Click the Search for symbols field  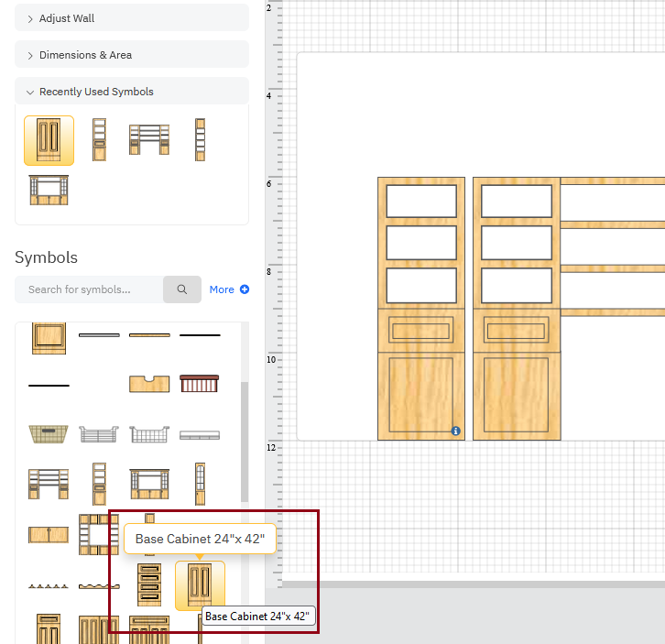(90, 289)
